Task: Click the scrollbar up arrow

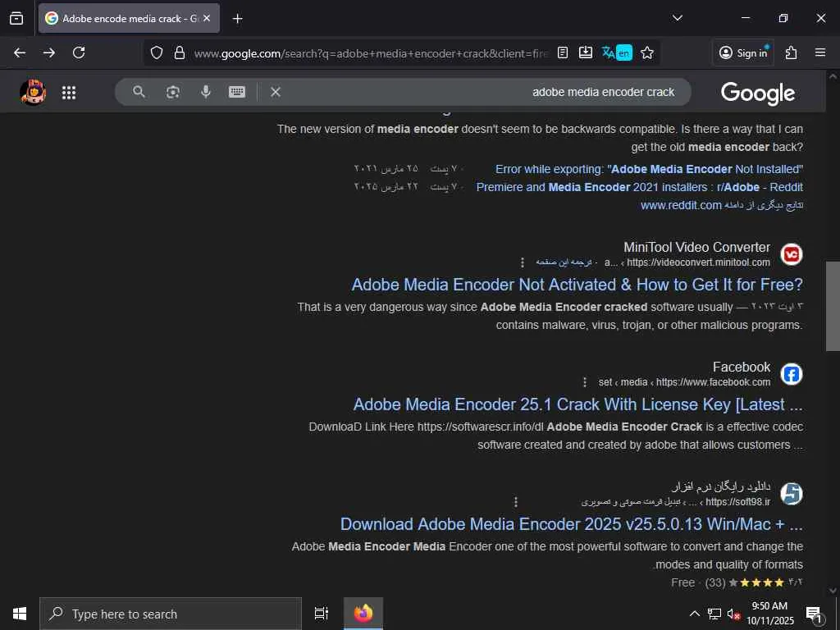Action: coord(833,76)
